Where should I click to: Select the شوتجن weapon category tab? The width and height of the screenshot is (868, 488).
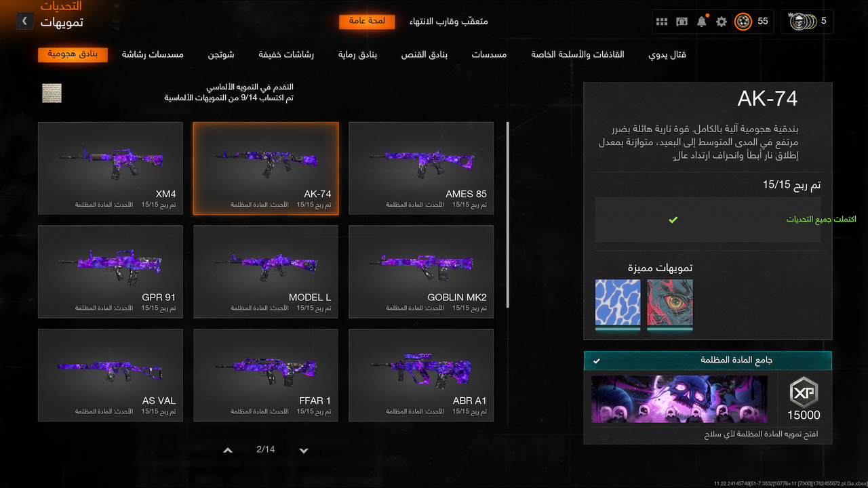222,54
